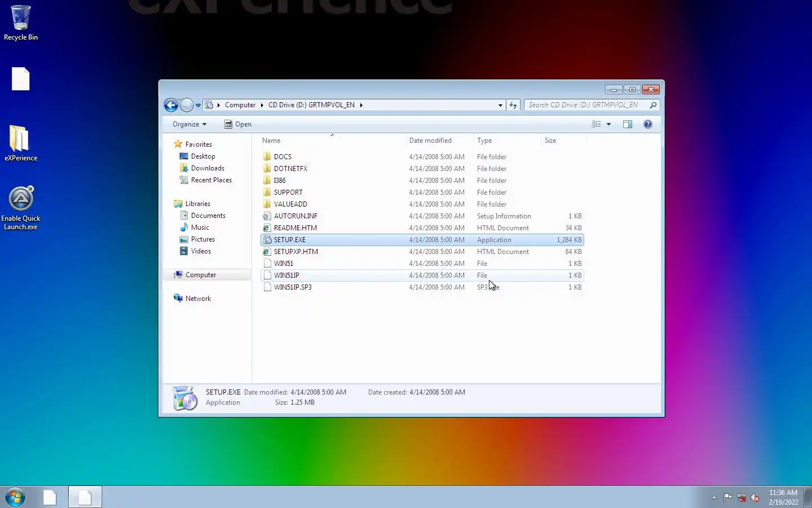Select the eXPerience folder on desktop

click(21, 143)
